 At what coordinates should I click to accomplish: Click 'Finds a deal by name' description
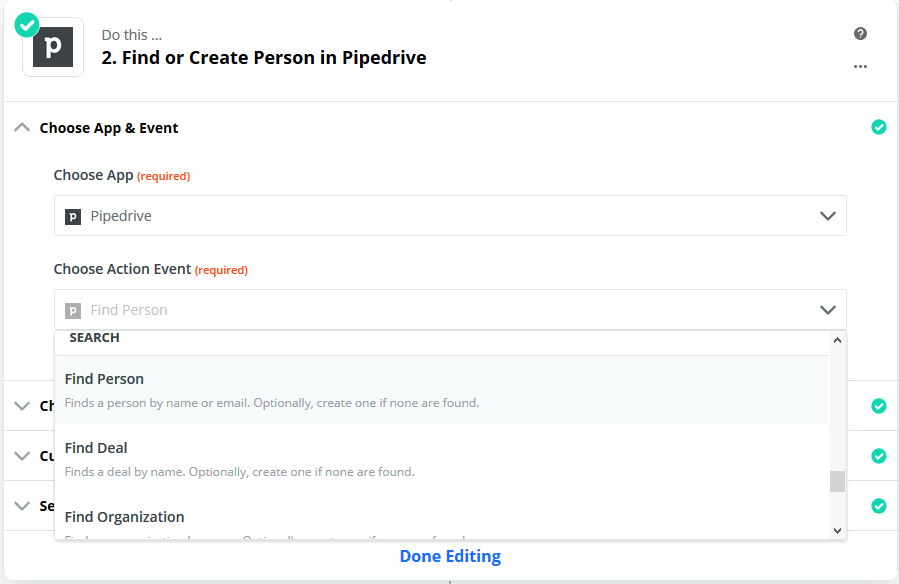pos(240,472)
